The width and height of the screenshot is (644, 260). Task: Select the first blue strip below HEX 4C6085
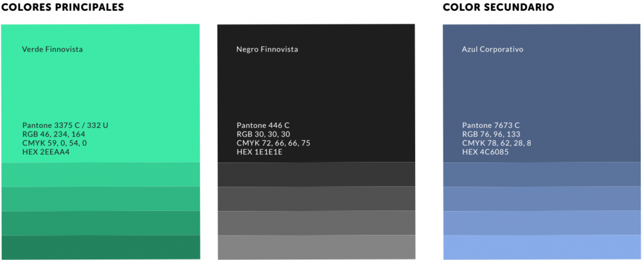[x=541, y=174]
